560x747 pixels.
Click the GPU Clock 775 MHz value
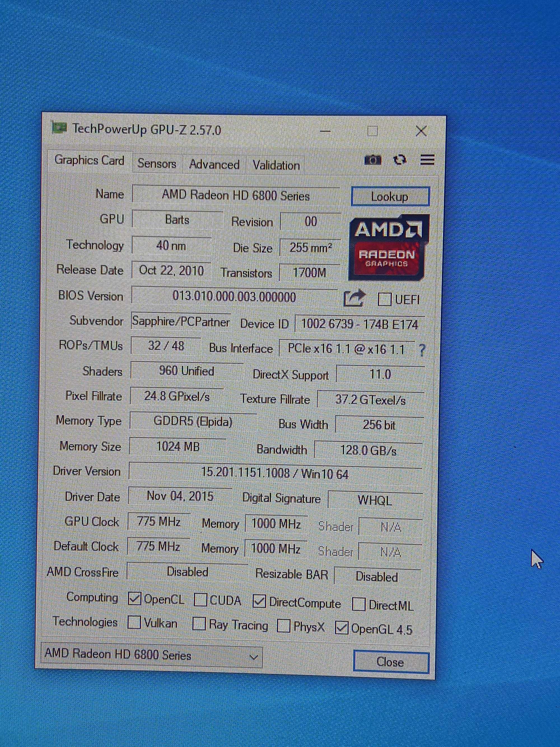pyautogui.click(x=159, y=522)
